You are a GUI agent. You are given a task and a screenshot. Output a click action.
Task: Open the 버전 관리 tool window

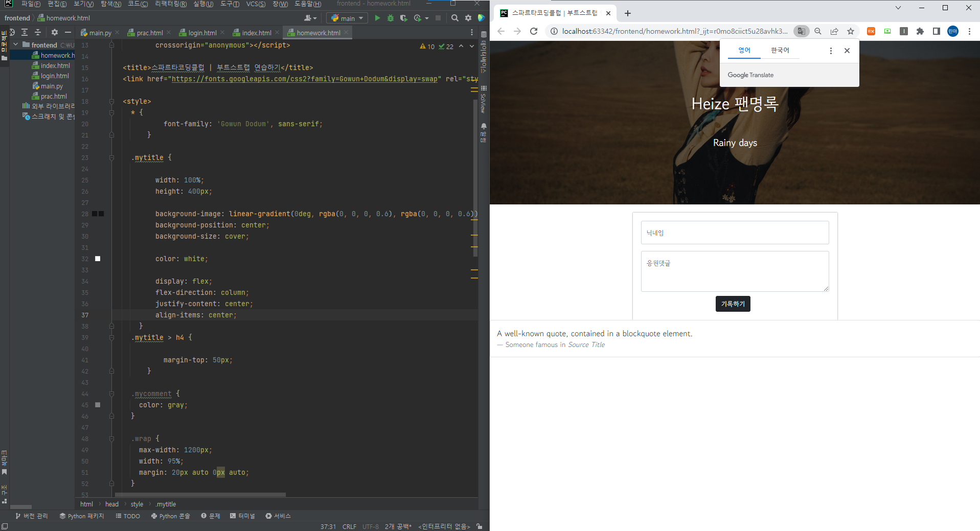coord(32,516)
